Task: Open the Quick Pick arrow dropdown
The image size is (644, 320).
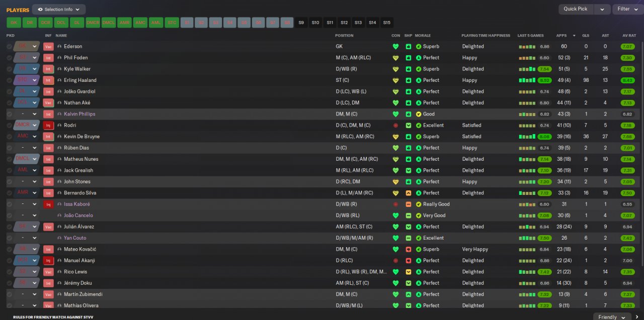Action: (602, 9)
